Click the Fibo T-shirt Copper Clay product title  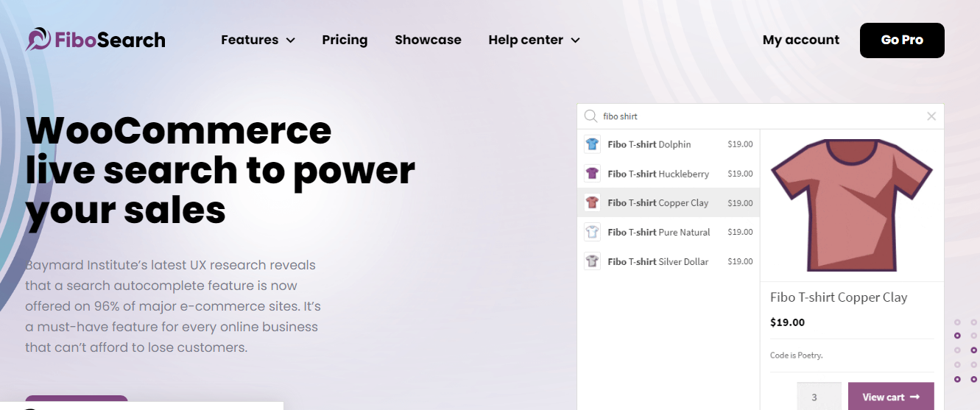[x=839, y=297]
